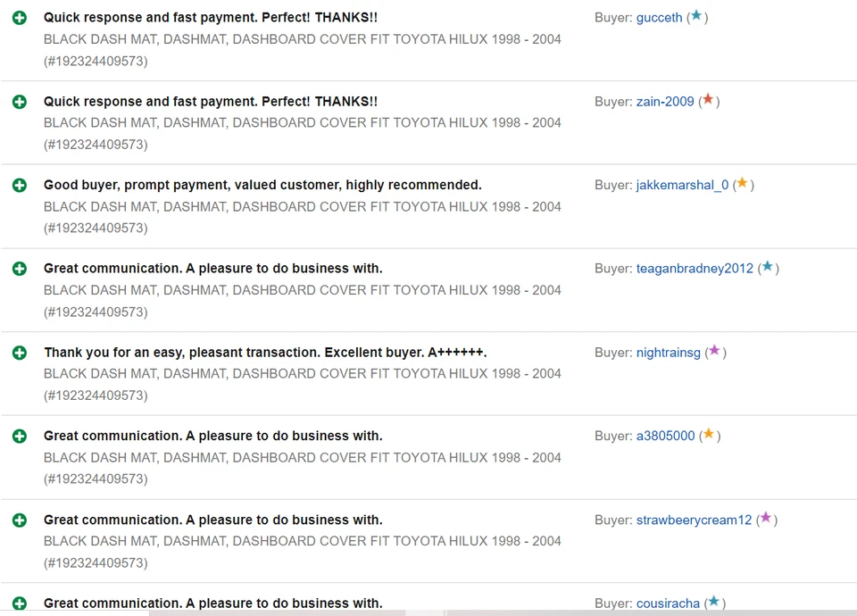857x616 pixels.
Task: Open teaganbradney2012 buyer profile
Action: (x=695, y=269)
